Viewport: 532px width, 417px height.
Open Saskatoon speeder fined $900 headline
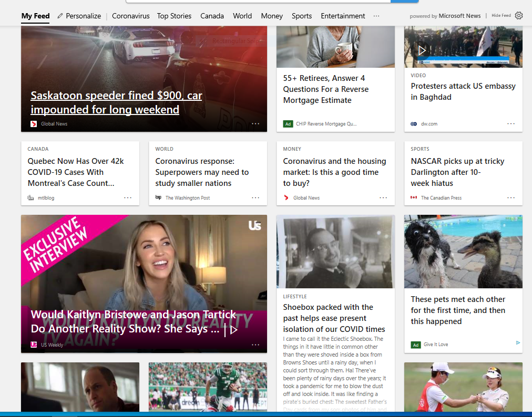click(116, 102)
